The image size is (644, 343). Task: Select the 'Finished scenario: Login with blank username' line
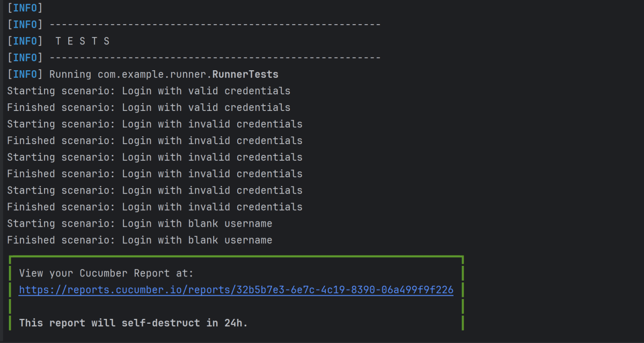140,240
